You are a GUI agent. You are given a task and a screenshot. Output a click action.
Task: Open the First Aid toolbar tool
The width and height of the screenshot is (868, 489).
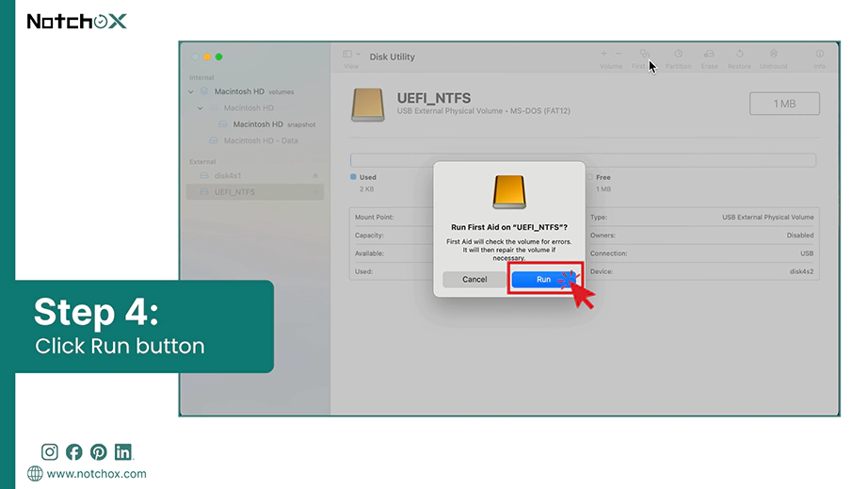click(x=643, y=58)
